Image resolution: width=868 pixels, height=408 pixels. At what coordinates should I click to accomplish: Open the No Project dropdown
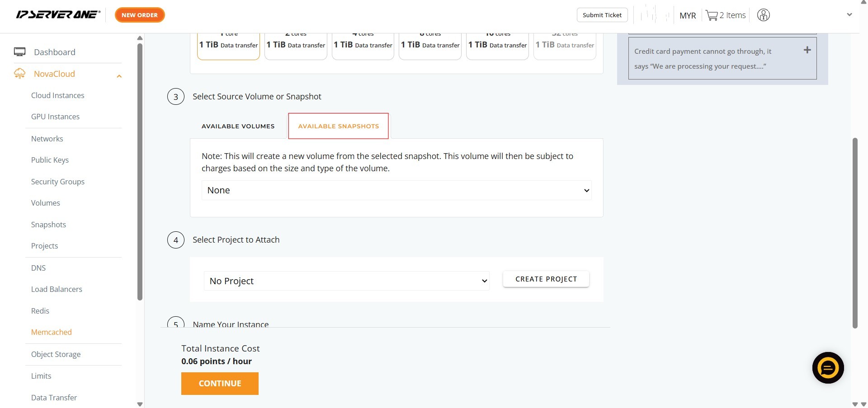346,281
